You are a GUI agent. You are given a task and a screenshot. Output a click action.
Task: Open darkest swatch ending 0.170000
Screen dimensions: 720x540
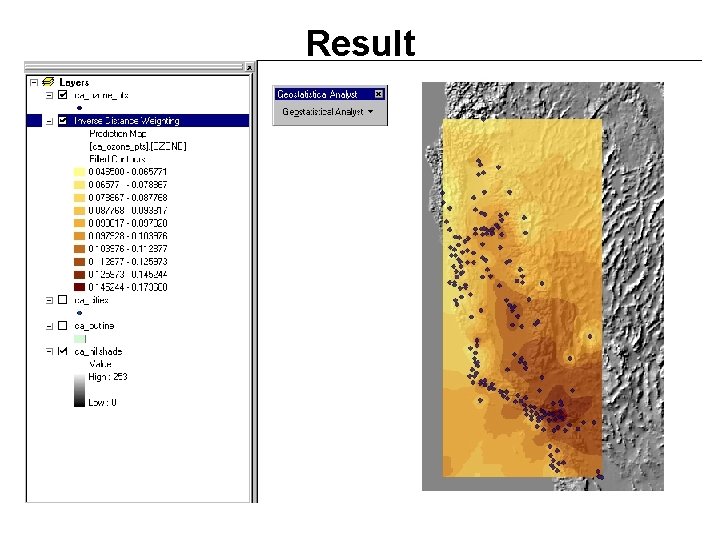point(79,287)
